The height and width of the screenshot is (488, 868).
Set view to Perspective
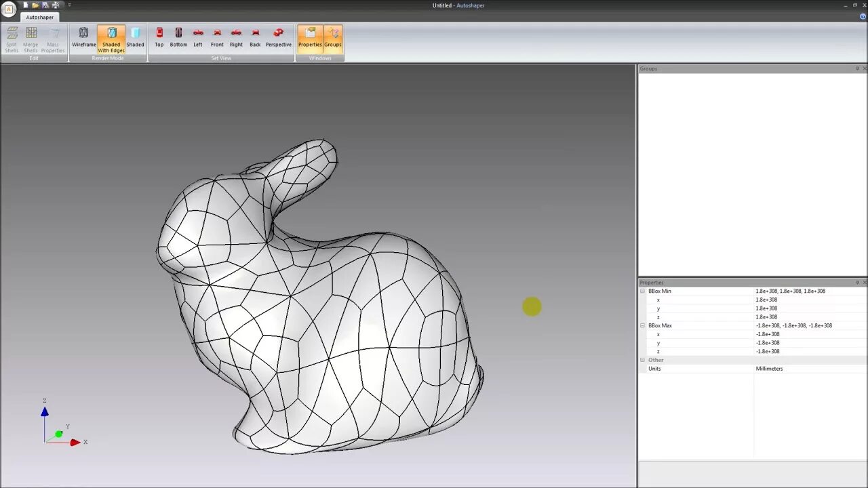click(x=278, y=37)
